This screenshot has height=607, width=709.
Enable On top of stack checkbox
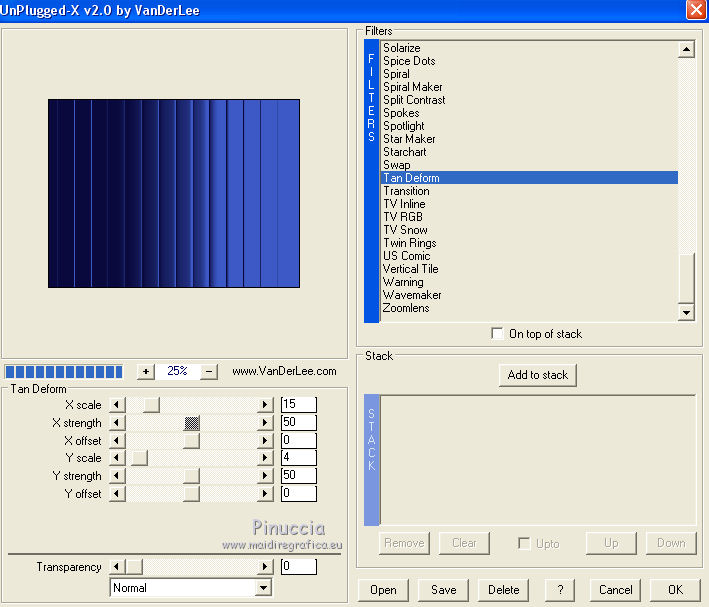click(x=498, y=334)
